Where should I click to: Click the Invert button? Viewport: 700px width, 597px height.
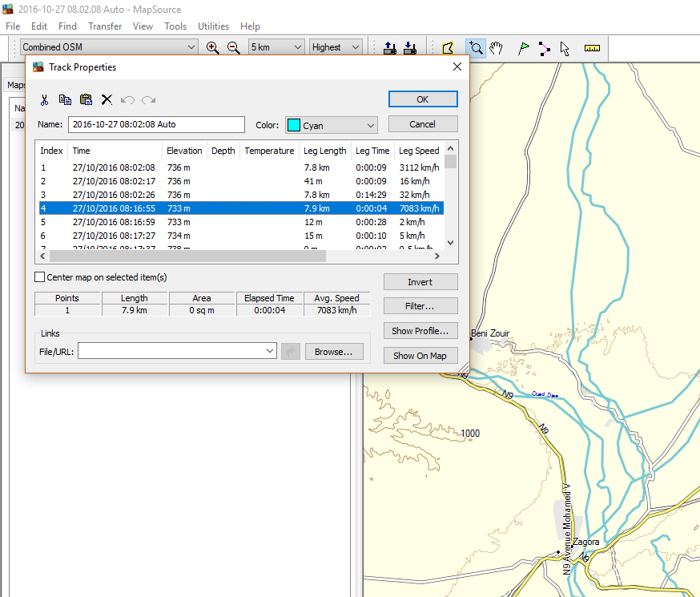(420, 282)
